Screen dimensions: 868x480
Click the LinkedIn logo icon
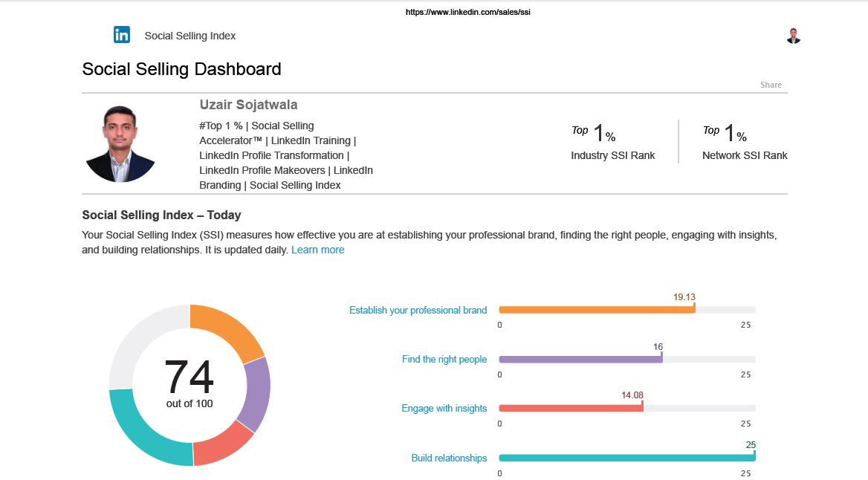pyautogui.click(x=122, y=35)
